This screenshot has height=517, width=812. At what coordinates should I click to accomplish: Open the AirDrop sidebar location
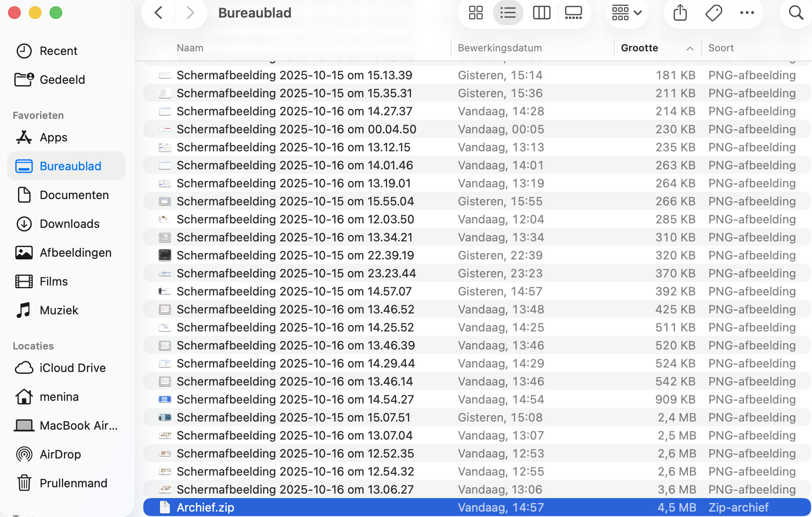[60, 454]
